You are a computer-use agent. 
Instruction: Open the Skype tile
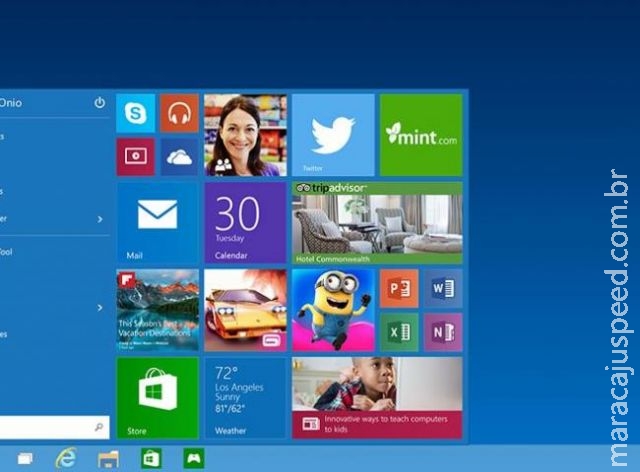[x=136, y=113]
